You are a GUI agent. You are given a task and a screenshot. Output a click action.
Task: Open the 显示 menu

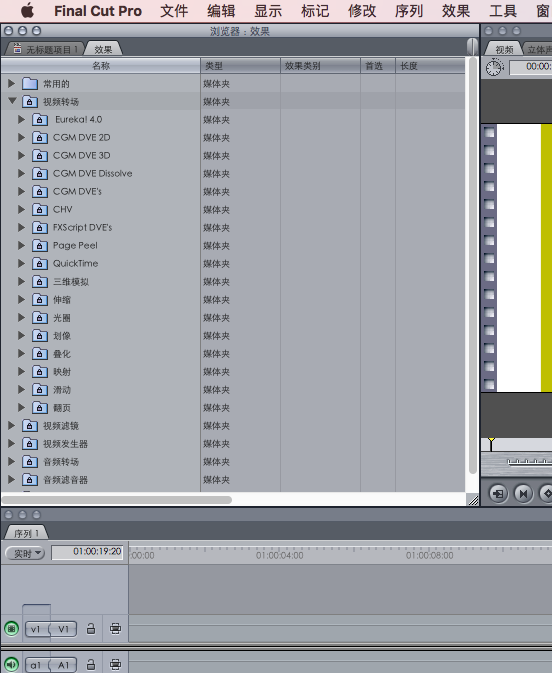pyautogui.click(x=268, y=11)
